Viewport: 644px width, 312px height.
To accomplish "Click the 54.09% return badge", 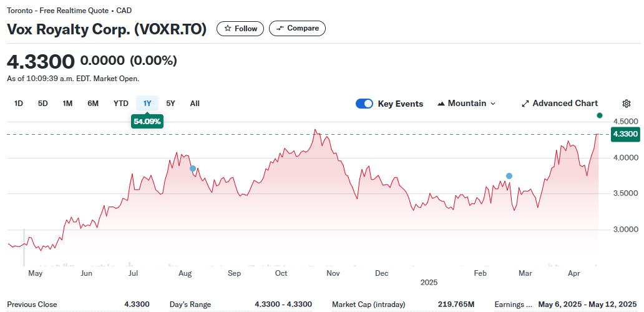I will 147,122.
